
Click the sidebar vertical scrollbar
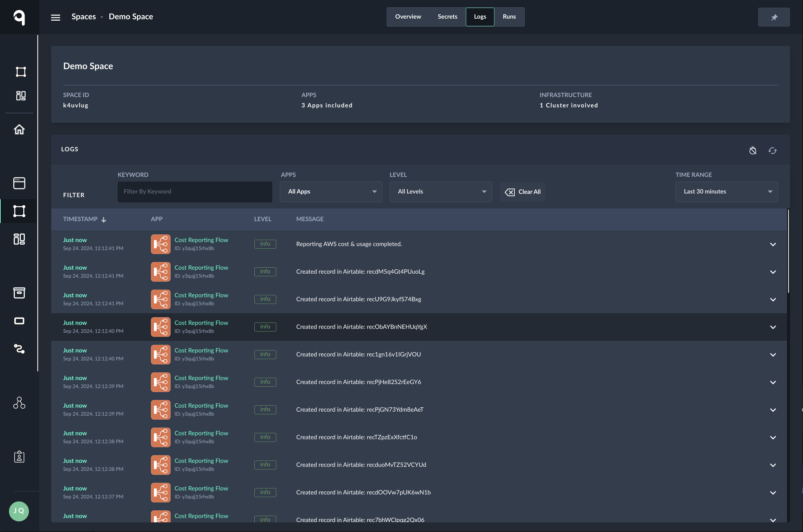[38, 203]
